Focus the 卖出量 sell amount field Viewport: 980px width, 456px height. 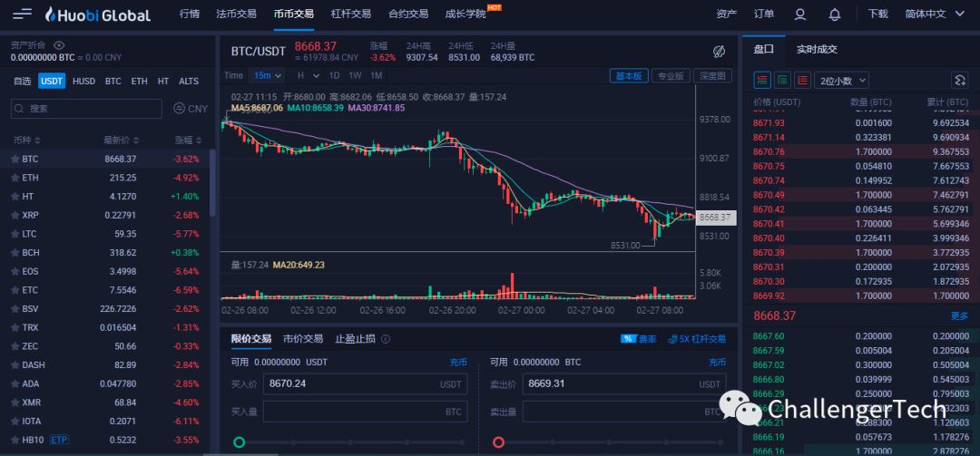point(624,412)
